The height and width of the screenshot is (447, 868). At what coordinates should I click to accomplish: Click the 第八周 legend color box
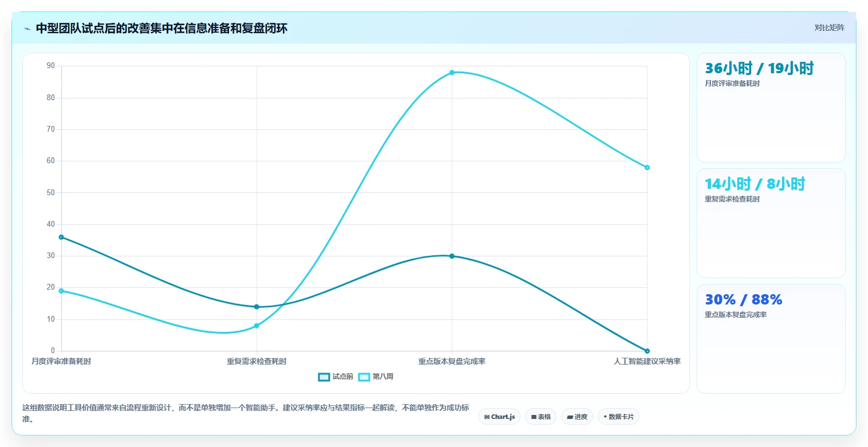click(364, 377)
